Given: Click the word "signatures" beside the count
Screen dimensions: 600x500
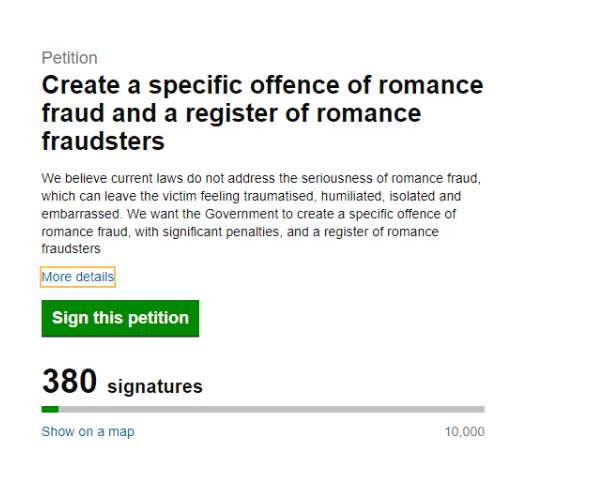Looking at the screenshot, I should pyautogui.click(x=154, y=386).
